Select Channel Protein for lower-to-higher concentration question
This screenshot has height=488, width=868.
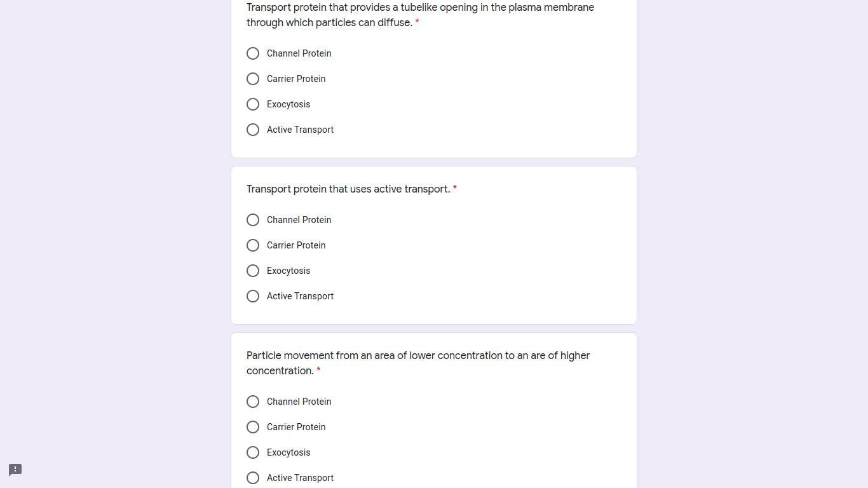coord(253,402)
